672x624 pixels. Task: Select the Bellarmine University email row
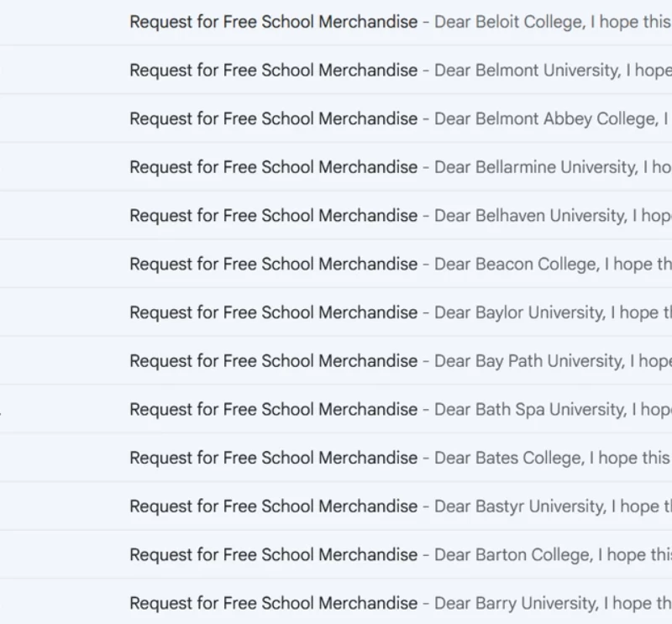tap(336, 167)
